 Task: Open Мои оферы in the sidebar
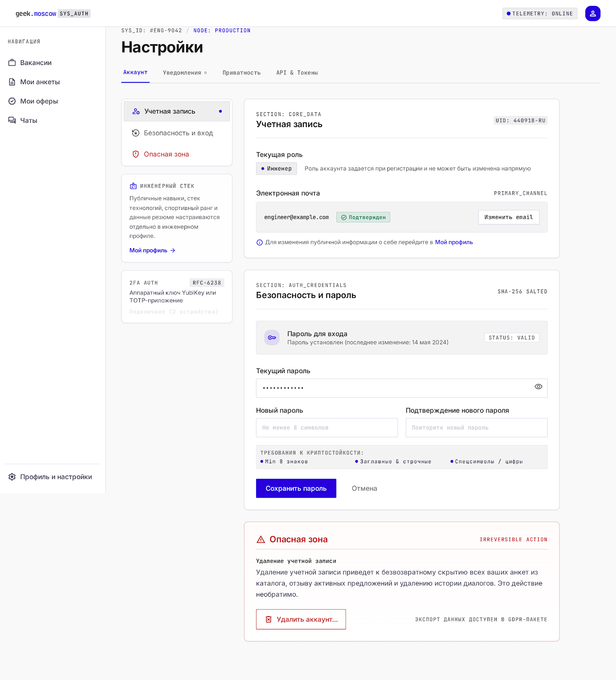53,101
